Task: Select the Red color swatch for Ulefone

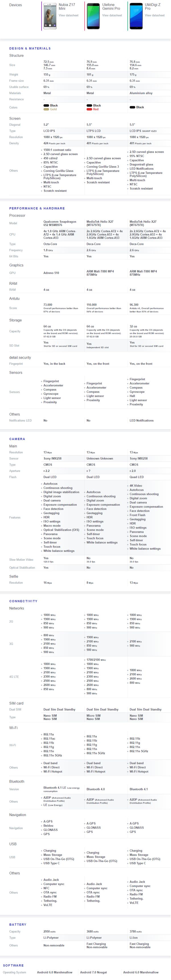Action: tap(89, 109)
